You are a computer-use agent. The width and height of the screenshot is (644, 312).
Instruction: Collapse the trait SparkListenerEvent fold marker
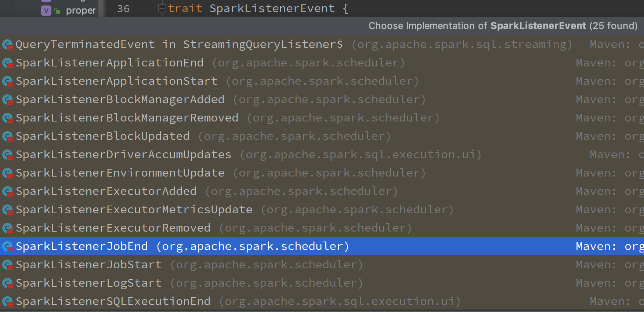point(162,9)
